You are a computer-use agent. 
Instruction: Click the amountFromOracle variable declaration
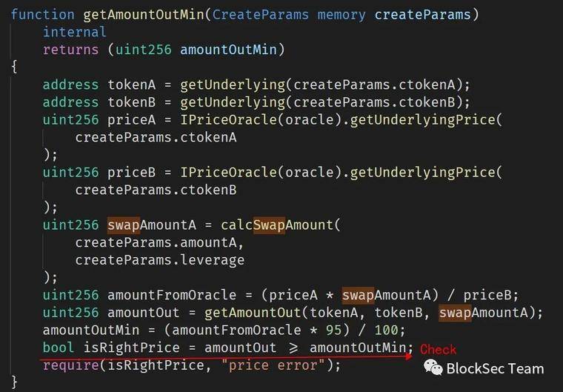[172, 296]
